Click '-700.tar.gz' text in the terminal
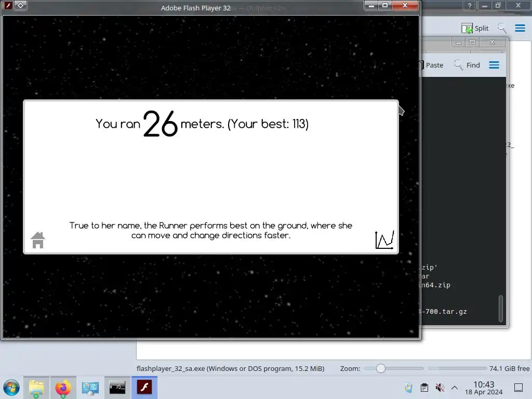Screen dimensions: 532x399 (x=444, y=312)
